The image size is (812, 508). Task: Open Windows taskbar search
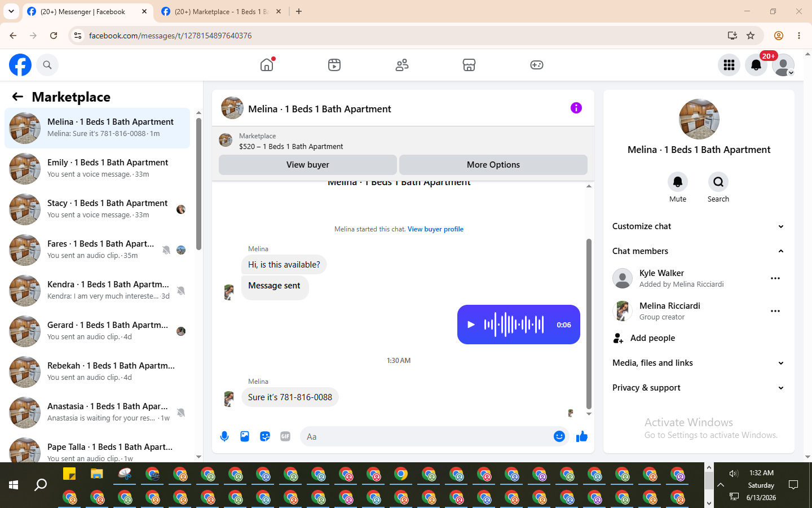(x=41, y=485)
